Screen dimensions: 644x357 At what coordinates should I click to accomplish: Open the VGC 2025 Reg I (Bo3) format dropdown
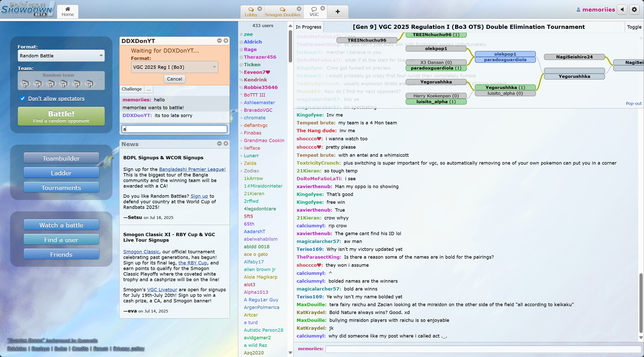tap(174, 67)
